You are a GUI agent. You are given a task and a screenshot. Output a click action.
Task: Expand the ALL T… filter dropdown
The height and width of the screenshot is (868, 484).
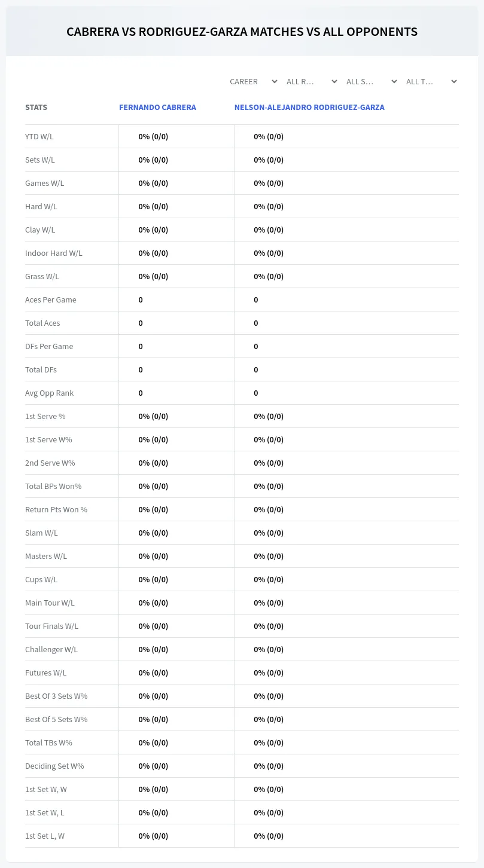click(x=431, y=81)
